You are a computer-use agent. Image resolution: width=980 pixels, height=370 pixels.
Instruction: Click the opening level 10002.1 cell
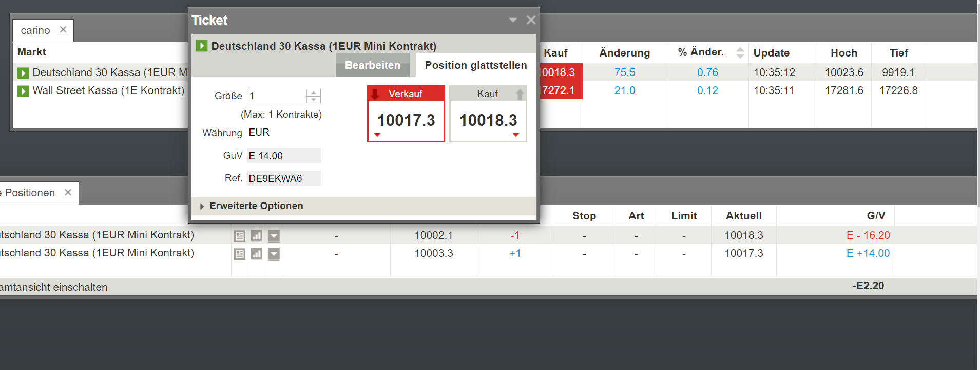(x=434, y=235)
